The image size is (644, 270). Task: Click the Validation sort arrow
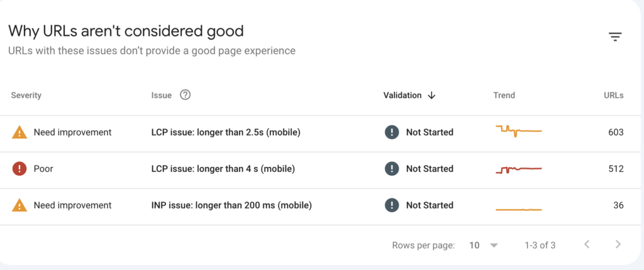[x=431, y=95]
